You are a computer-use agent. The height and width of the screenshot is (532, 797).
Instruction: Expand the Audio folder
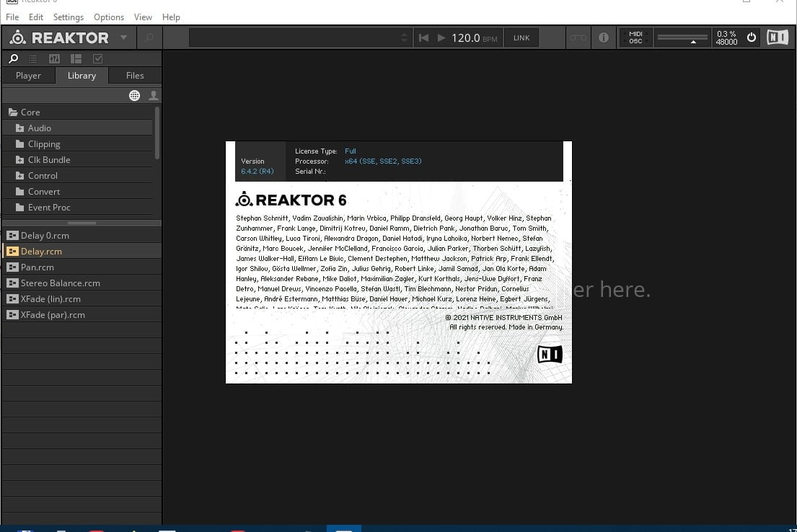19,128
